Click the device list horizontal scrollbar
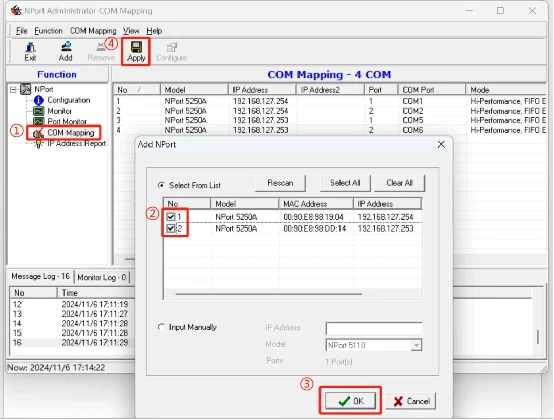This screenshot has width=554, height=420. (x=269, y=294)
